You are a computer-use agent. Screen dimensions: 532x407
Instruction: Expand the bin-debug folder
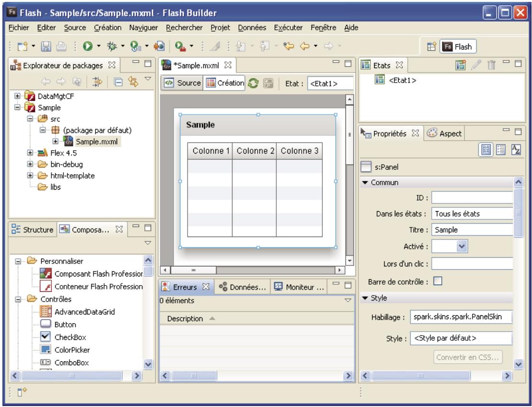coord(30,164)
